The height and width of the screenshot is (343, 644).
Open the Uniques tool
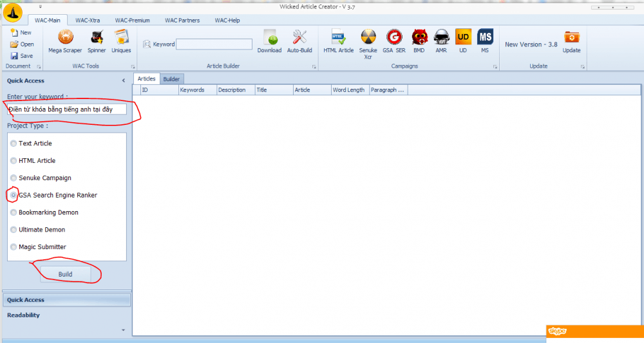pyautogui.click(x=121, y=41)
